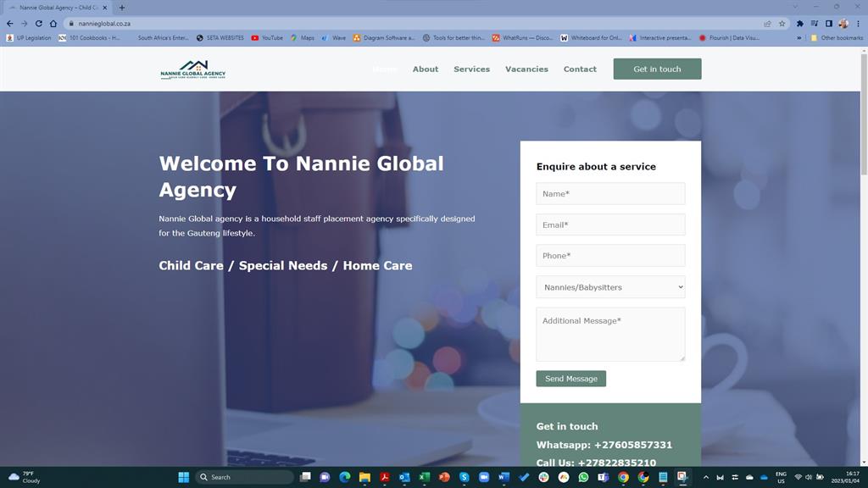This screenshot has height=488, width=868.
Task: Open the Maps bookmark
Action: pos(303,37)
